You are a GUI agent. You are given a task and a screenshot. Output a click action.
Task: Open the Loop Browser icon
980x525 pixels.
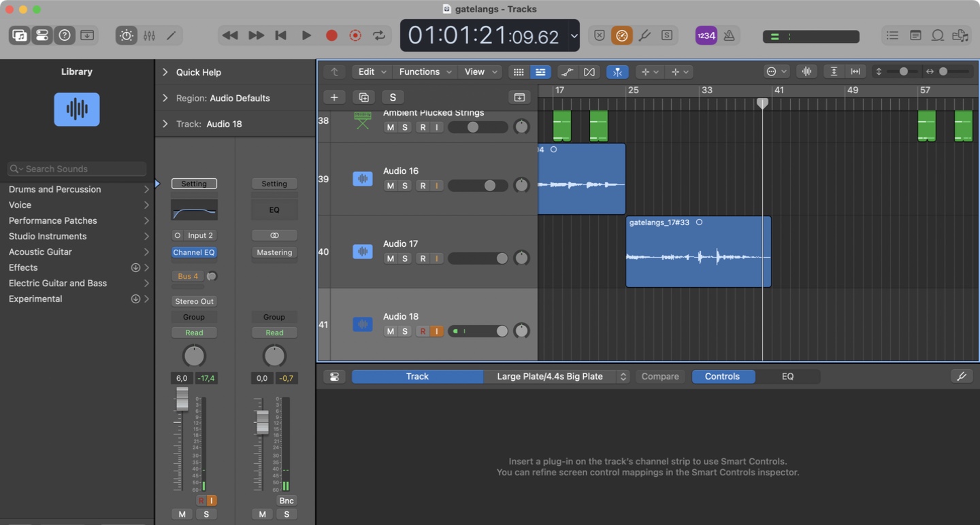[937, 35]
